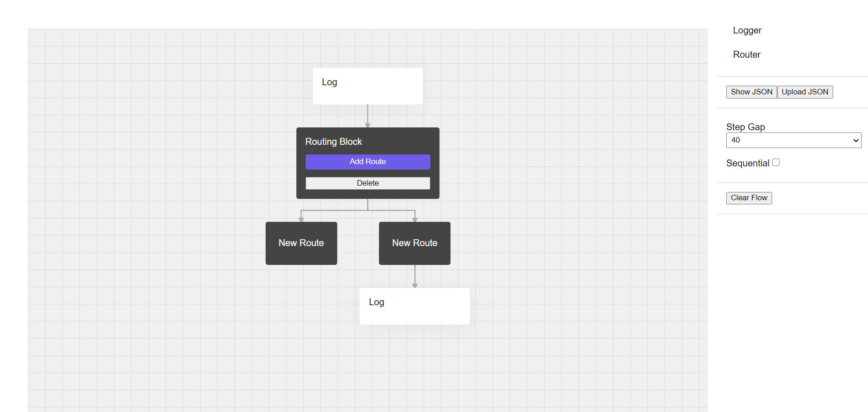Select the bottom Log node
The image size is (868, 412).
coord(414,306)
